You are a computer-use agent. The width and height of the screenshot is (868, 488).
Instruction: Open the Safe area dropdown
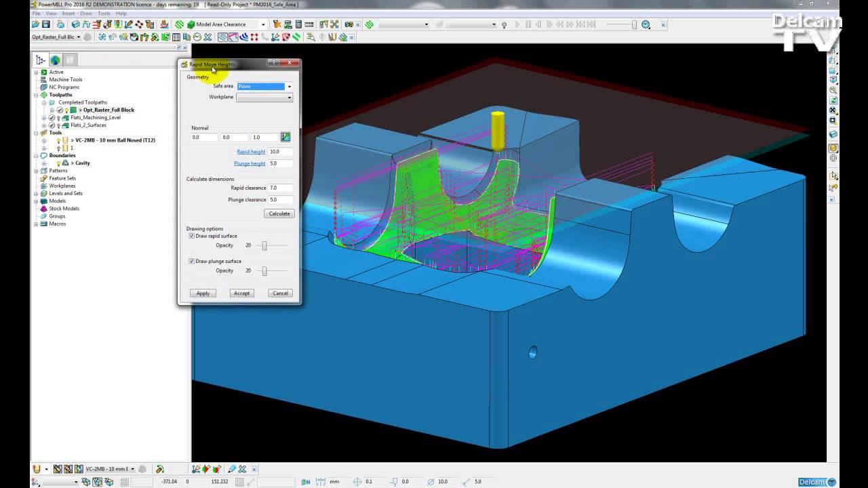pyautogui.click(x=289, y=87)
